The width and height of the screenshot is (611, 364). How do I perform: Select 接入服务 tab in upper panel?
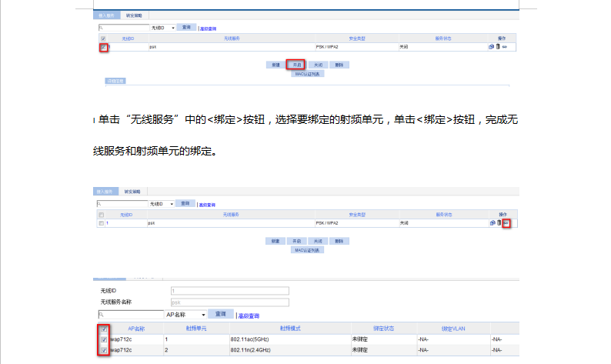click(x=106, y=15)
